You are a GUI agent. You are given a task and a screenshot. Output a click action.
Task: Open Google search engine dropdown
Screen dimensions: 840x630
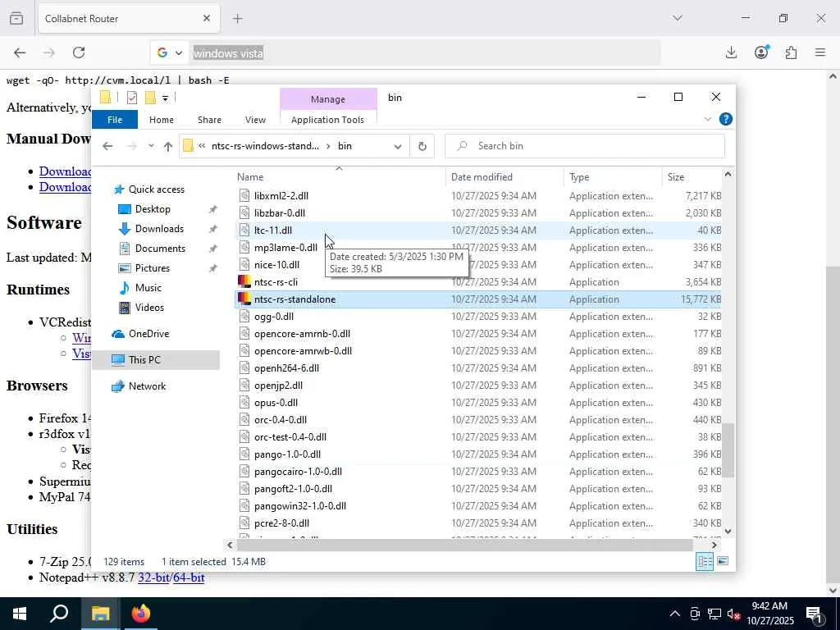tap(170, 53)
